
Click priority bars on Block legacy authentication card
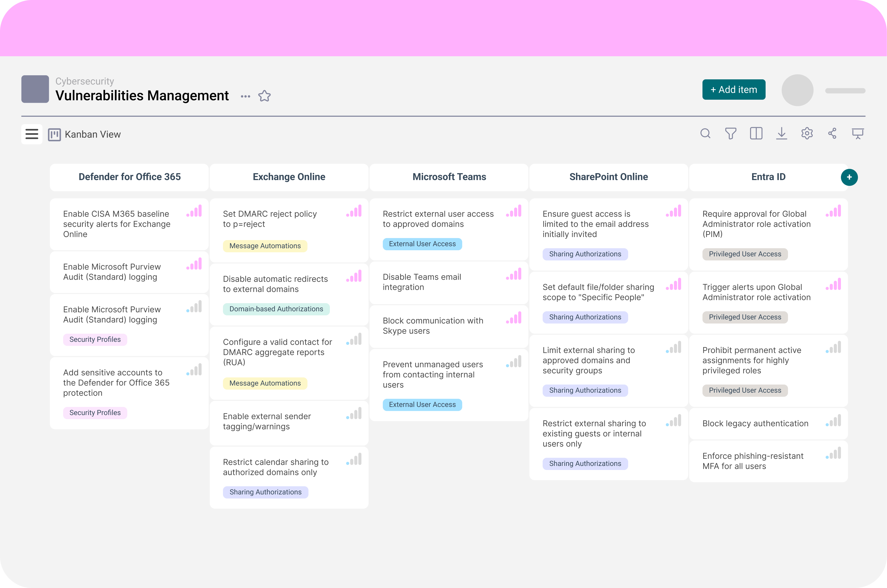click(833, 421)
